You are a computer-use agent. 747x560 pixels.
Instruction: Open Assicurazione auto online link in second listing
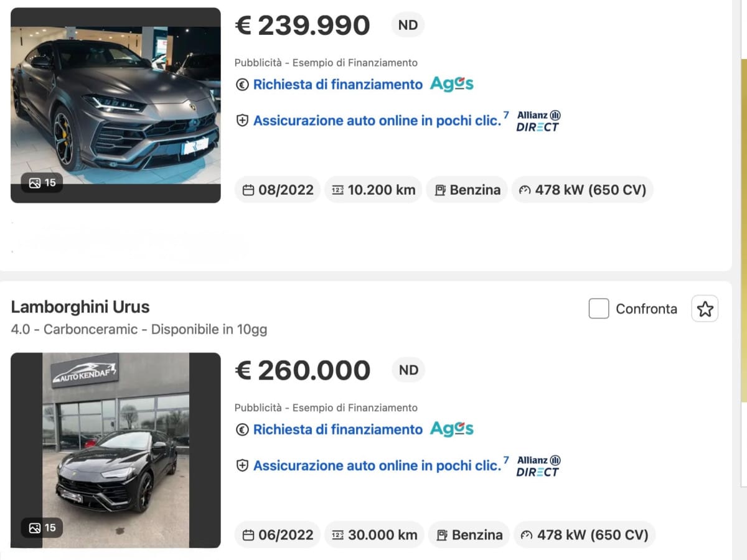[377, 465]
